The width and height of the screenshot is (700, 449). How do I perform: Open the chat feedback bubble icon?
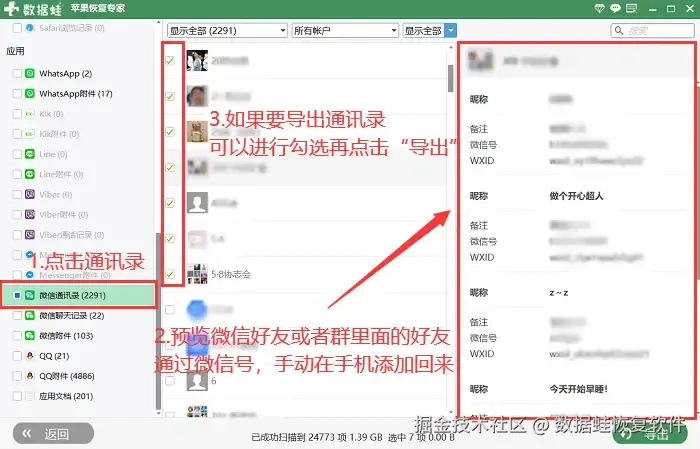pyautogui.click(x=615, y=8)
